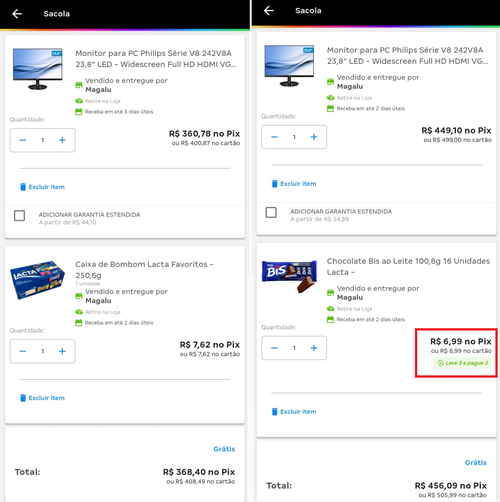500x502 pixels.
Task: Increase quantity of Caixa de Bombom Lacta
Action: 62,351
